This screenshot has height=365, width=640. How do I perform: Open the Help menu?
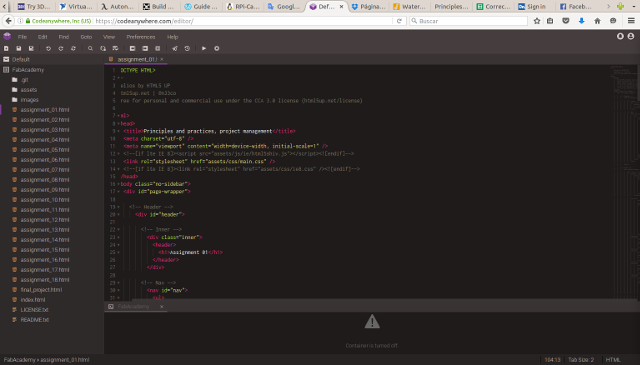coord(173,37)
